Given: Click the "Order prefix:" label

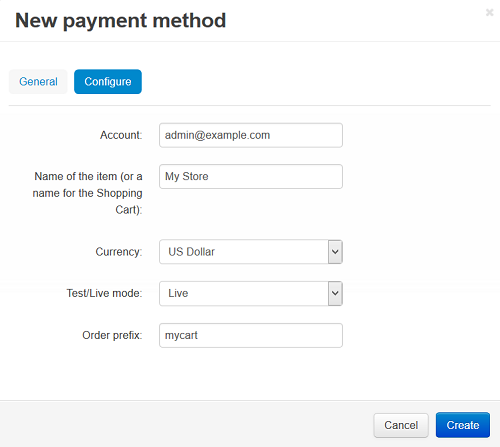Looking at the screenshot, I should (x=112, y=335).
